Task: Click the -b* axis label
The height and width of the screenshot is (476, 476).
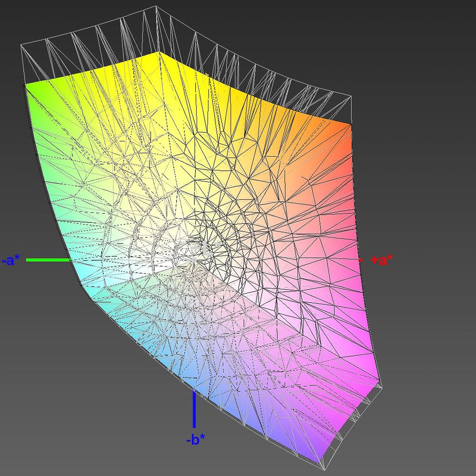Action: coord(196,439)
